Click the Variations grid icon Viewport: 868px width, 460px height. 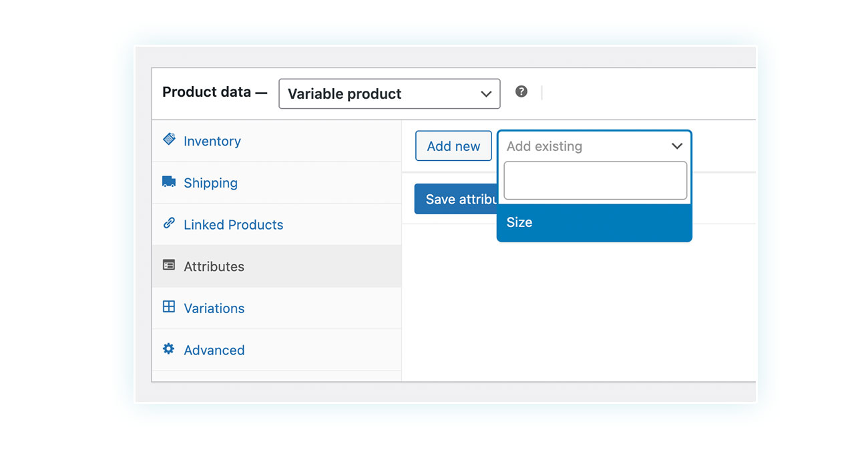click(x=169, y=307)
